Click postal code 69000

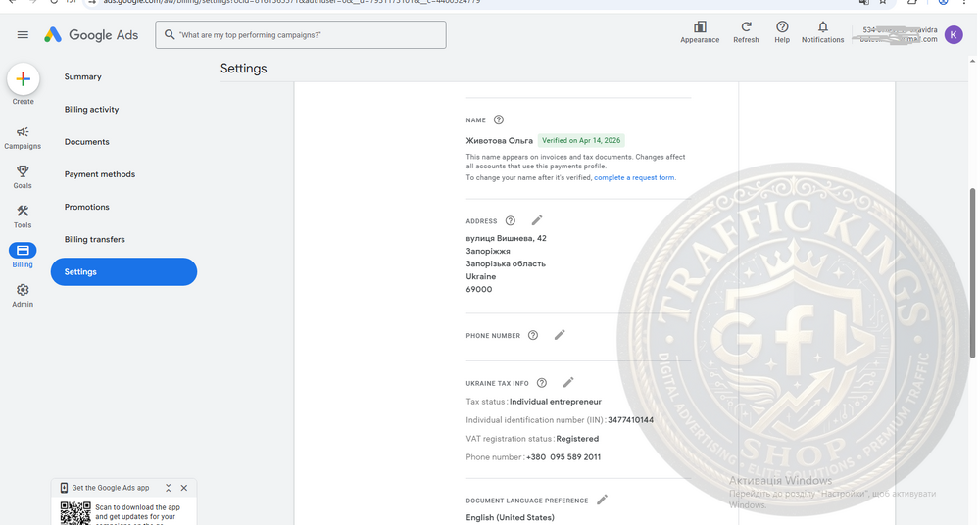[x=479, y=289]
